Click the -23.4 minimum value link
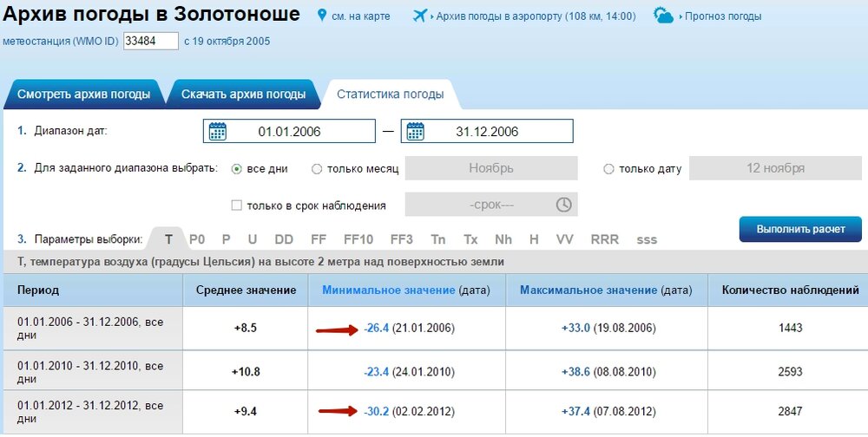 pos(377,372)
